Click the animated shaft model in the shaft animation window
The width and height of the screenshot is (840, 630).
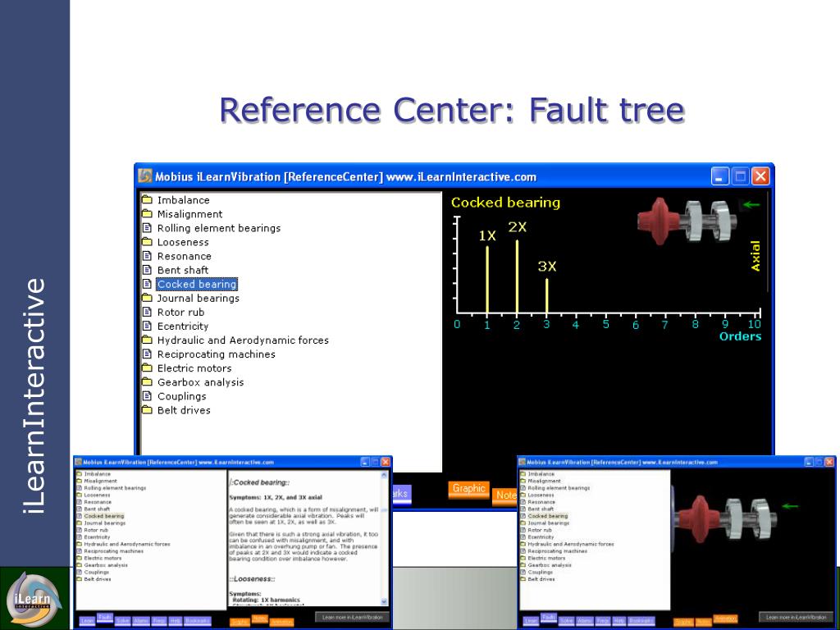click(x=724, y=518)
